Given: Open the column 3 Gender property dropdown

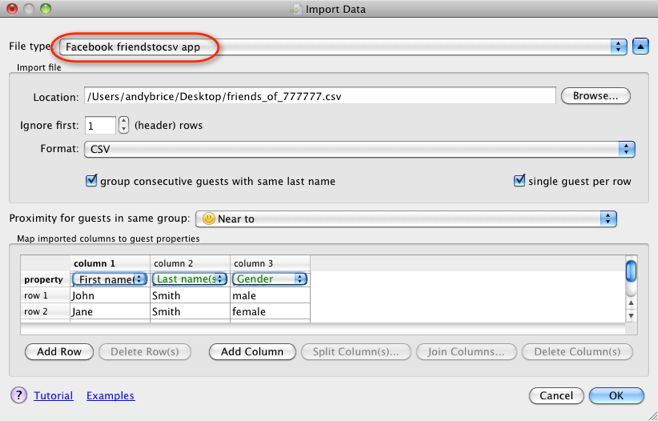Looking at the screenshot, I should tap(269, 279).
